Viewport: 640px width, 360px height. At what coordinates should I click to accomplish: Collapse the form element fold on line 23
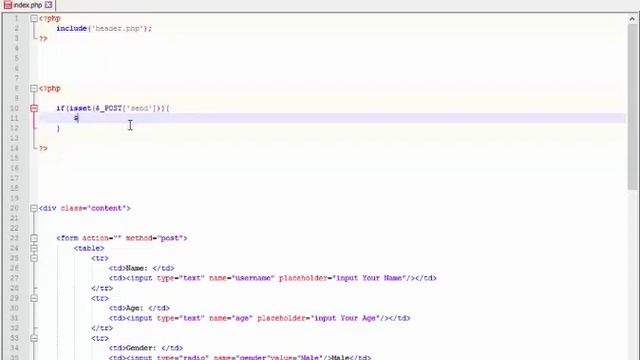coord(34,238)
